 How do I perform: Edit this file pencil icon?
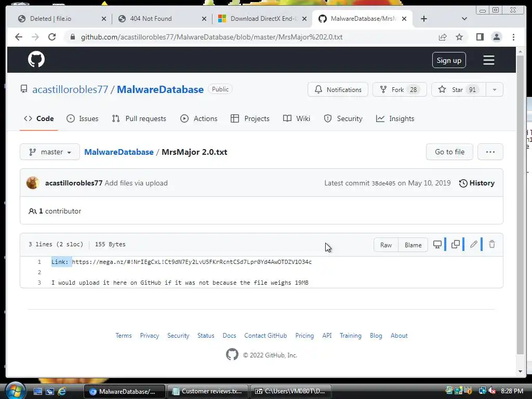click(474, 244)
